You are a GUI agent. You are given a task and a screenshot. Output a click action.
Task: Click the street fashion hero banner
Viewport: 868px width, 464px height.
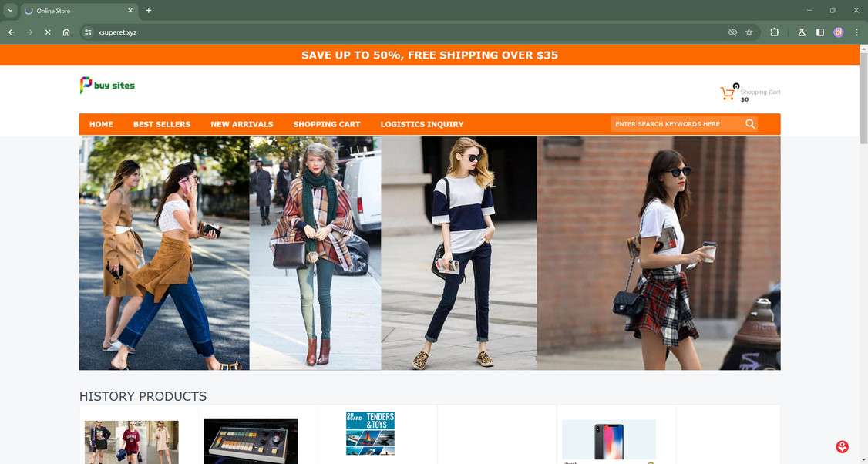pos(429,253)
